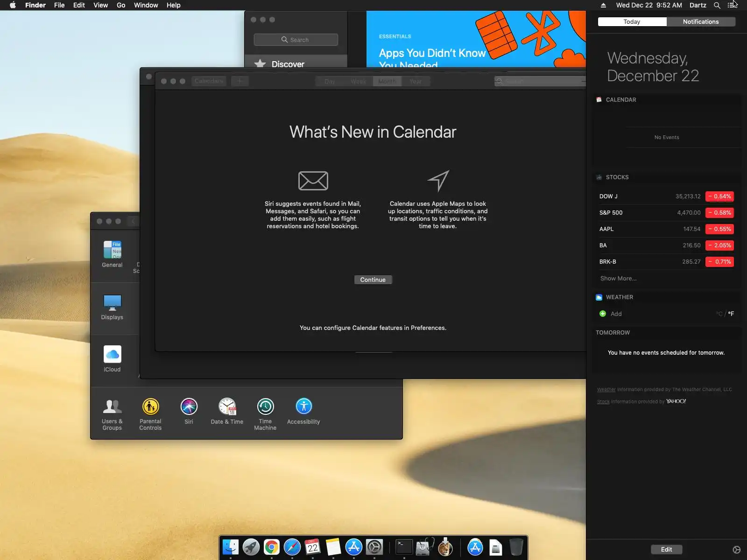Open General pane in System Preferences
747x560 pixels.
[112, 254]
